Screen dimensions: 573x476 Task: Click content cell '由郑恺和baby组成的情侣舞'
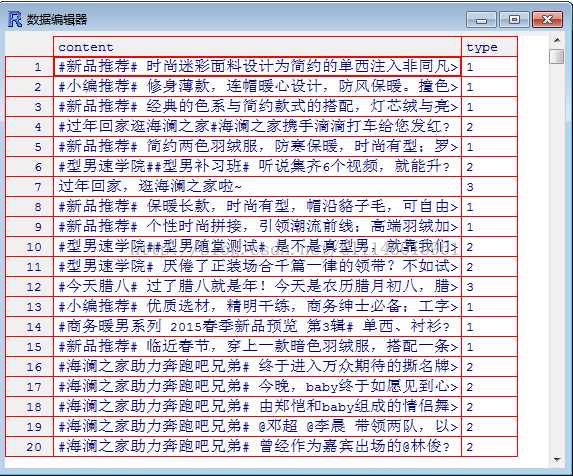(257, 407)
